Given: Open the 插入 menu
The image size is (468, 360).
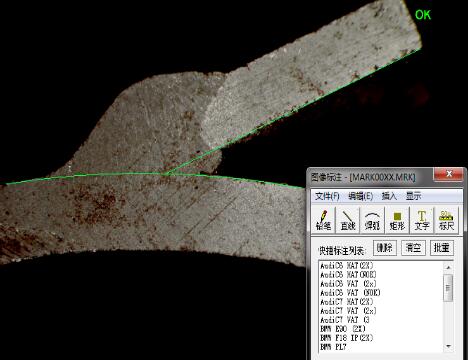Looking at the screenshot, I should pyautogui.click(x=389, y=196).
